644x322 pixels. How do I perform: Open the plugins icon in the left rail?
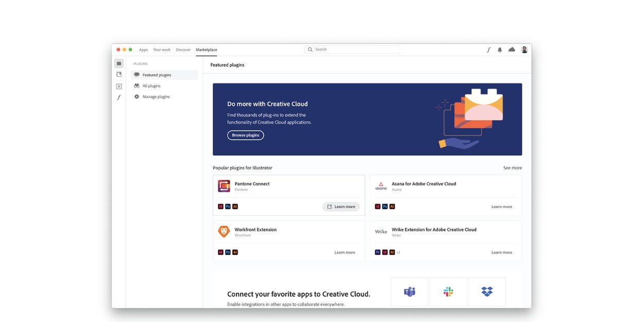(119, 63)
